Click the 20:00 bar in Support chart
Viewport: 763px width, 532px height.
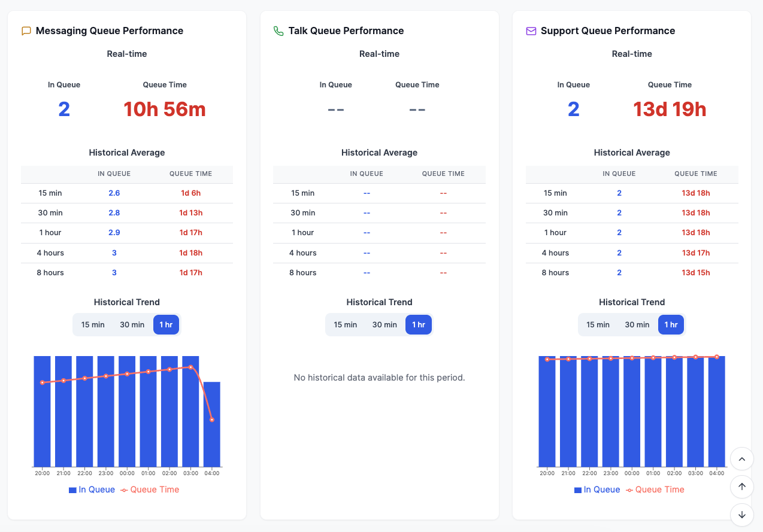pos(547,411)
